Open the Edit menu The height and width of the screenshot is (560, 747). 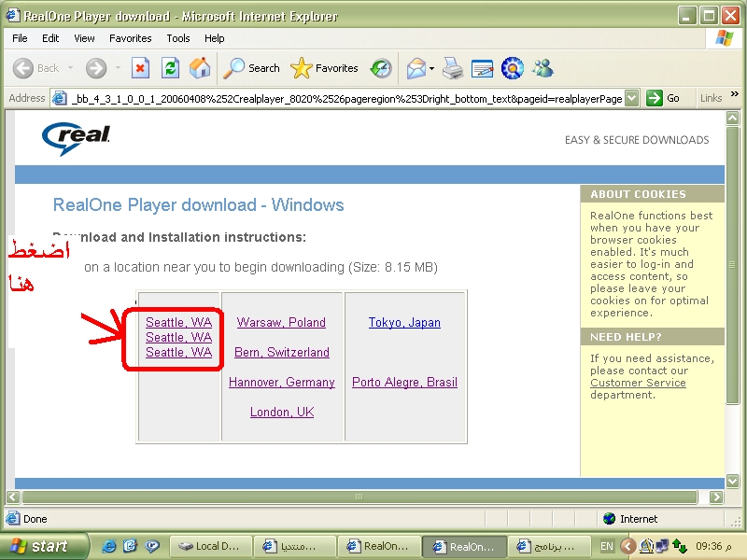[x=50, y=38]
